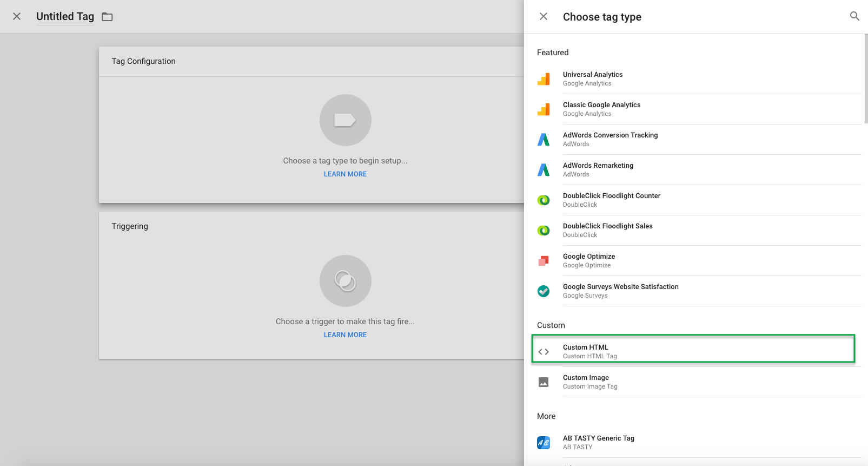The height and width of the screenshot is (466, 868).
Task: Click the folder icon next to Untitled Tag
Action: [107, 17]
